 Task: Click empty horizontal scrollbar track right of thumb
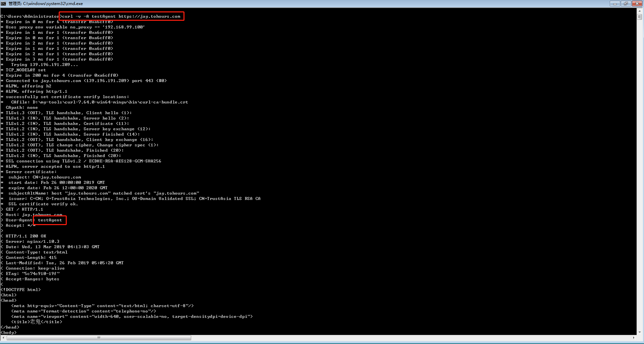pos(402,338)
